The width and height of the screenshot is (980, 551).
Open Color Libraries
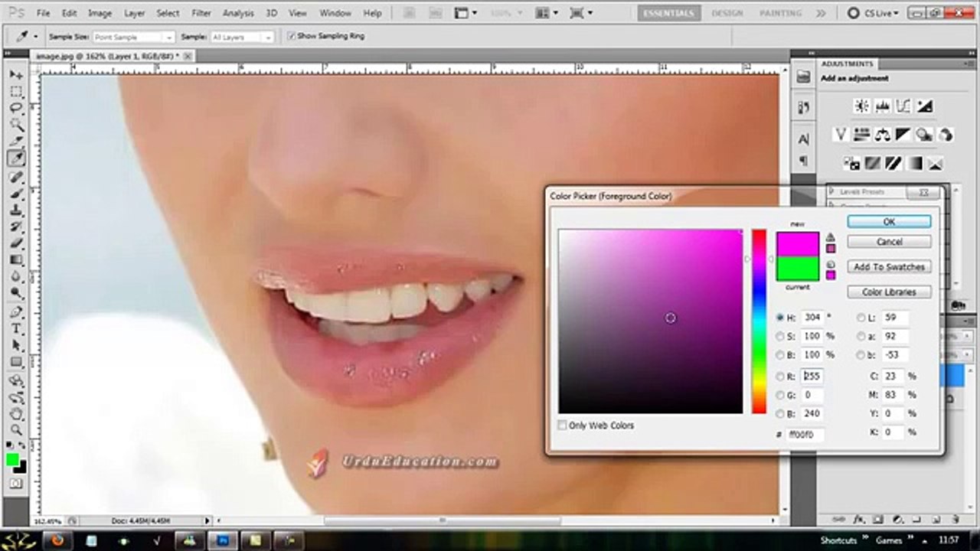point(889,292)
